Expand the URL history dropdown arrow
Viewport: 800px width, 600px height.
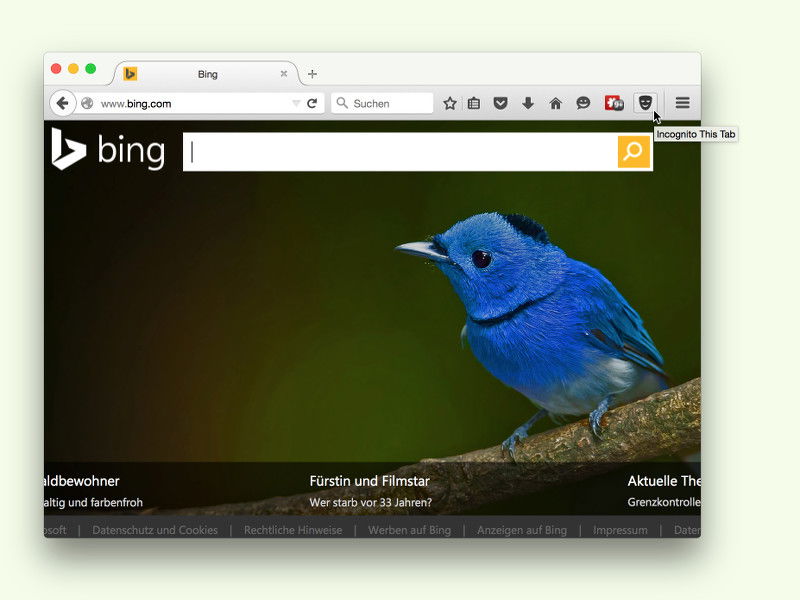pyautogui.click(x=296, y=104)
